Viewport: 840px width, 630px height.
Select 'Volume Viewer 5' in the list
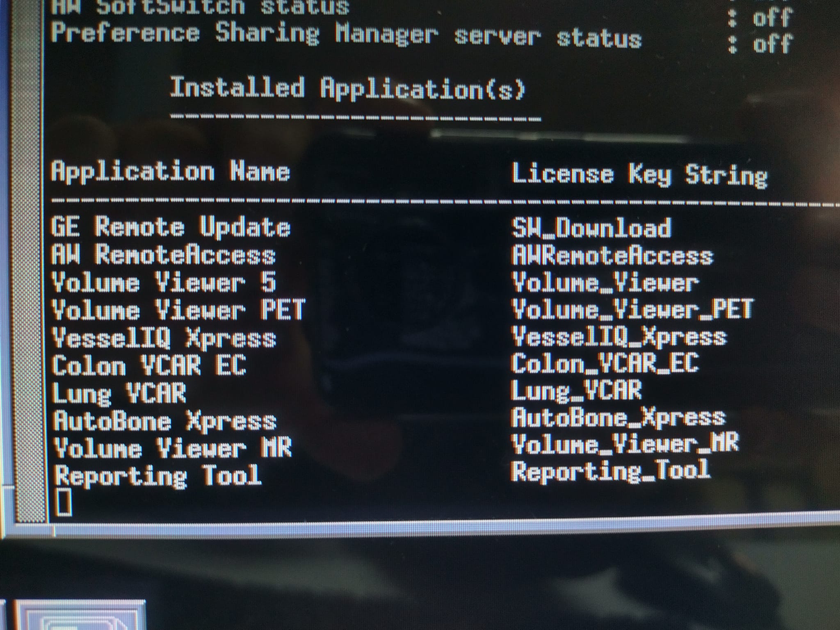coord(163,282)
